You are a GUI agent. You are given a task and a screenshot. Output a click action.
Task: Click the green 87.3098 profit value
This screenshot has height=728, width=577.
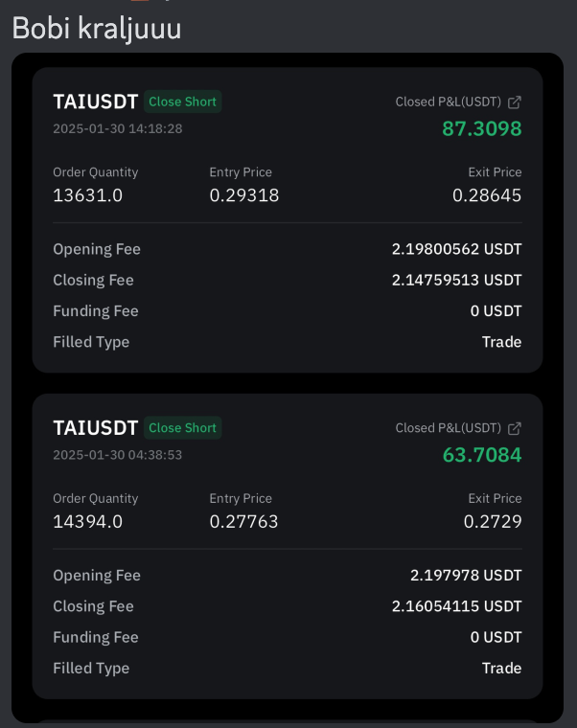481,128
